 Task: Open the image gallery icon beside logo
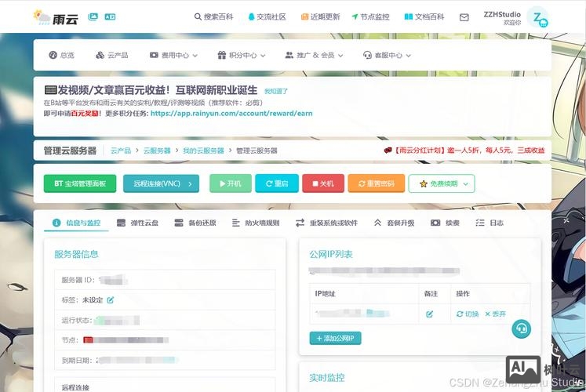point(93,16)
